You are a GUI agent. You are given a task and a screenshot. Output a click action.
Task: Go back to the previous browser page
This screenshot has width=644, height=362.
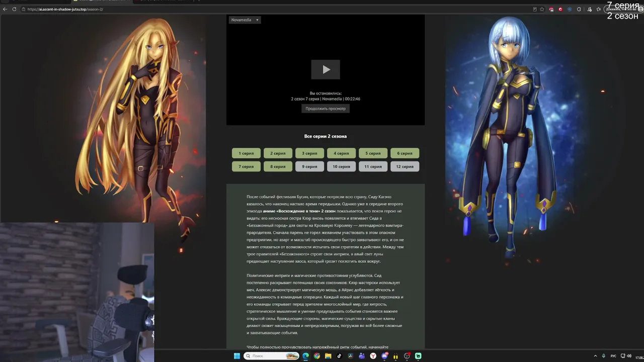pyautogui.click(x=5, y=9)
